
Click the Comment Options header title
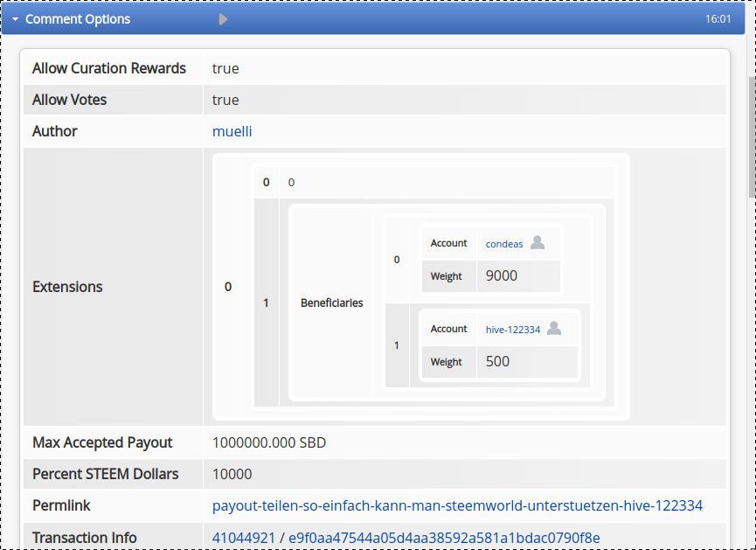(x=78, y=19)
